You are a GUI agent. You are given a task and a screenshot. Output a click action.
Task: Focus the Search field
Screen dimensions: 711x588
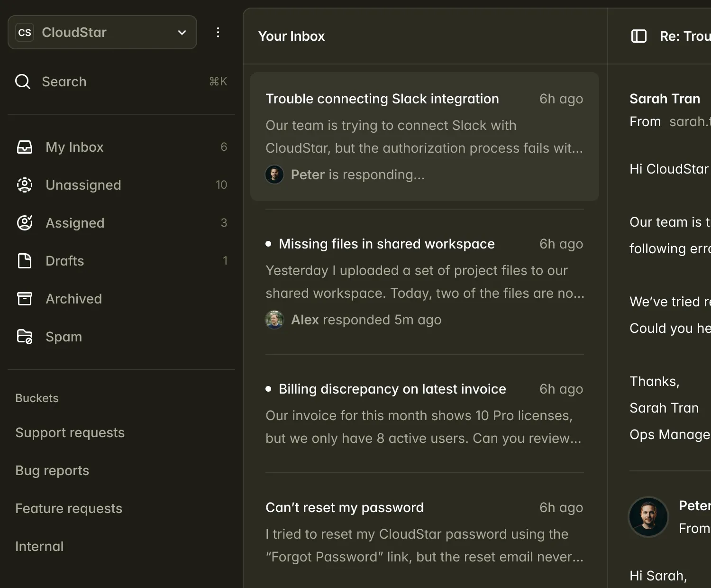118,82
